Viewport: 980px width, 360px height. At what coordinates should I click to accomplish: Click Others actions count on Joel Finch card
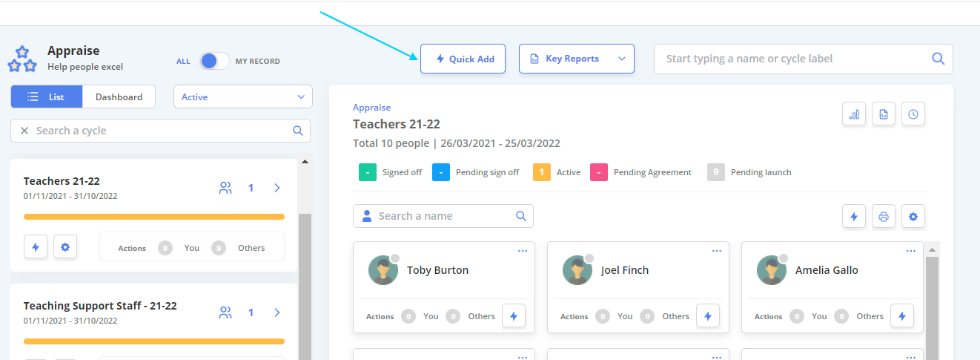[647, 316]
